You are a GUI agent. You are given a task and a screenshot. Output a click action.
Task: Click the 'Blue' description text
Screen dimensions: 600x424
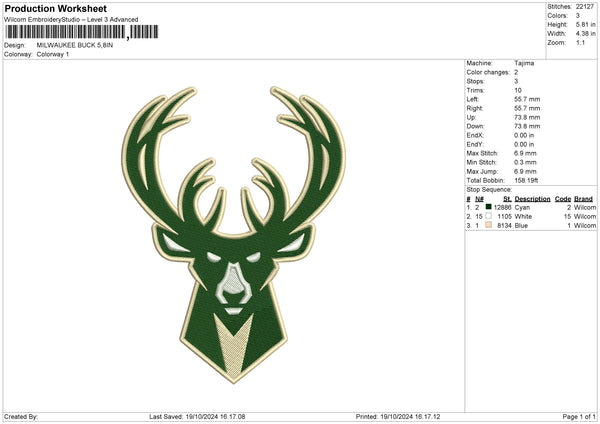[x=521, y=225]
